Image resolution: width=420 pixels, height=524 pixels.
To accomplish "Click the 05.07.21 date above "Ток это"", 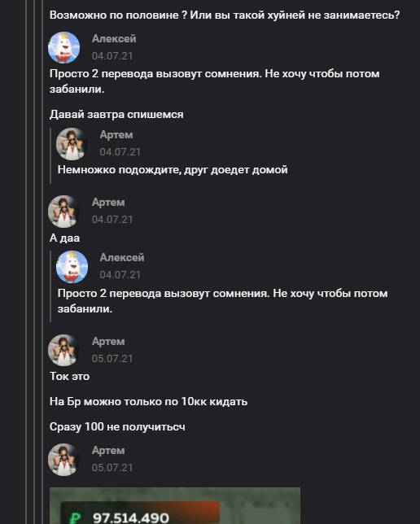I will [x=112, y=359].
